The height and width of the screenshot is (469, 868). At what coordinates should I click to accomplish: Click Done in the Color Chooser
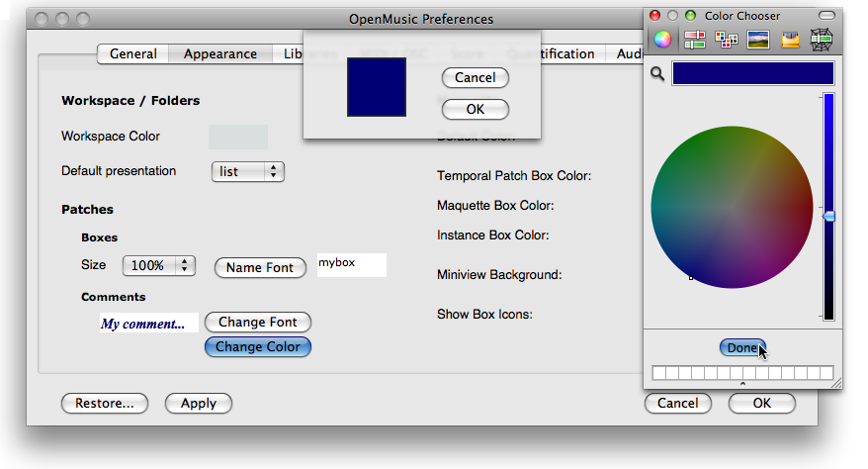pyautogui.click(x=742, y=347)
